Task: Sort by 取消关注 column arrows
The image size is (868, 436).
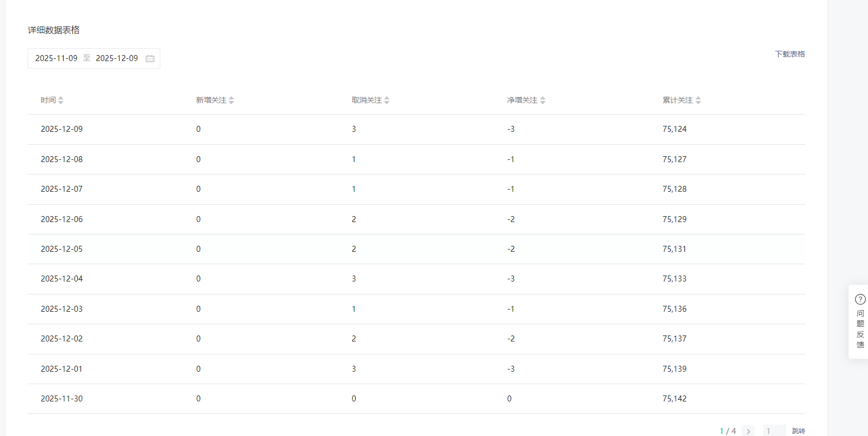Action: pyautogui.click(x=387, y=100)
